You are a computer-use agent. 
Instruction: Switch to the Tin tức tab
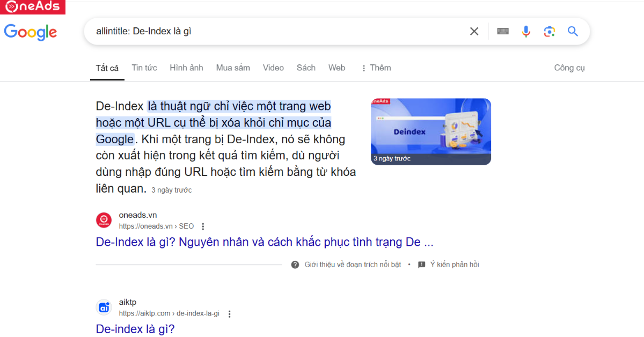(x=144, y=68)
